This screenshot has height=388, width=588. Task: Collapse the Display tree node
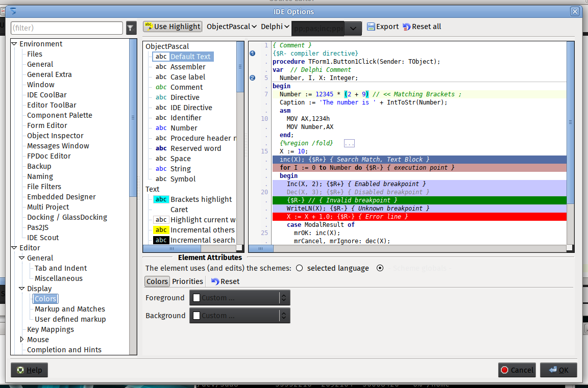tap(22, 289)
